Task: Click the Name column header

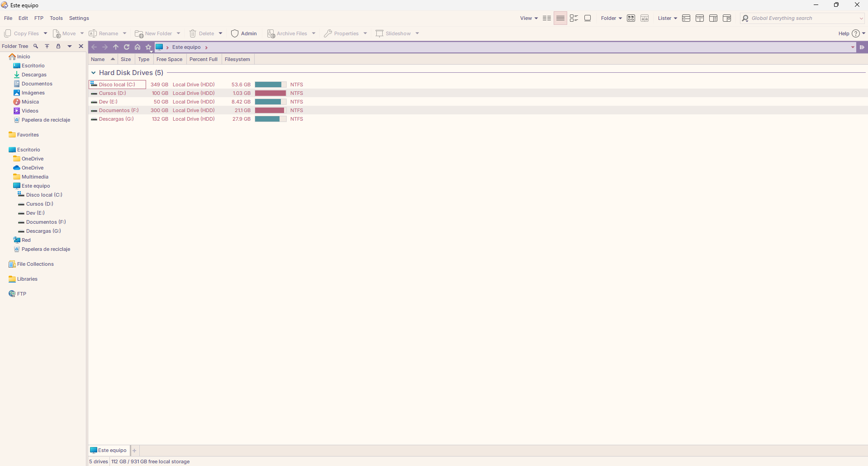Action: [x=98, y=59]
